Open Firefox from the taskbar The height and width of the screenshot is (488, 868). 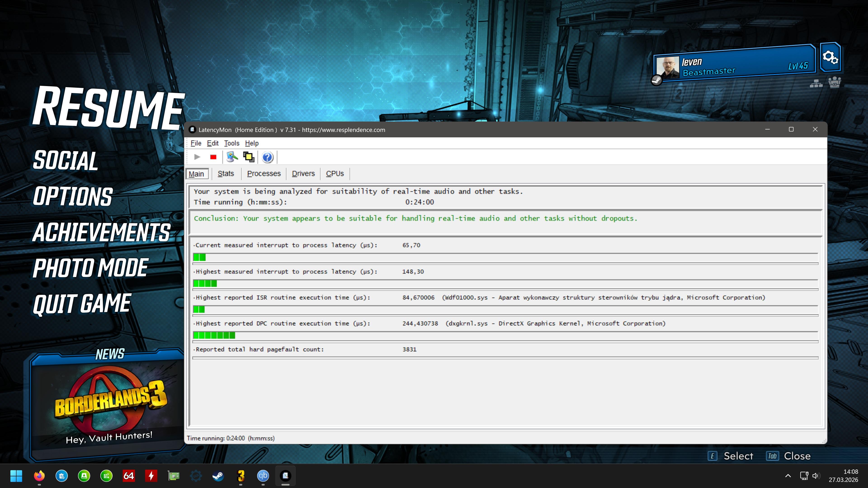pos(39,476)
